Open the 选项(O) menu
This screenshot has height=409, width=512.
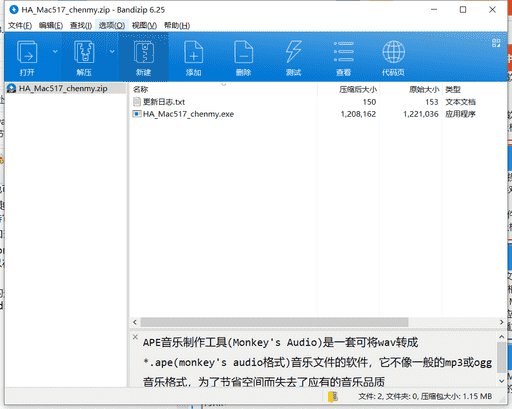point(112,25)
